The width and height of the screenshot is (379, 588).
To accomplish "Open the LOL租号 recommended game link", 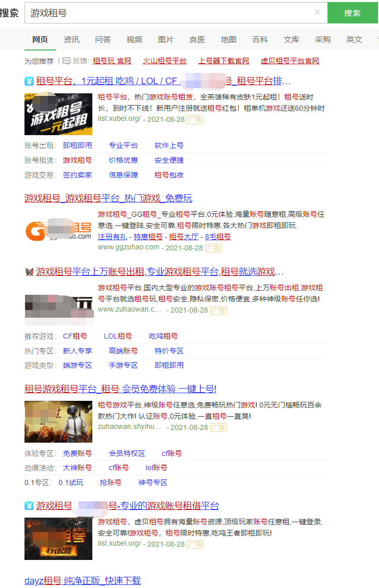I will [118, 336].
